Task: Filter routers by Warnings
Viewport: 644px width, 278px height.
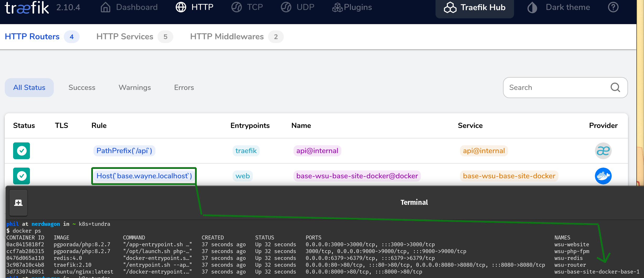Action: 135,88
